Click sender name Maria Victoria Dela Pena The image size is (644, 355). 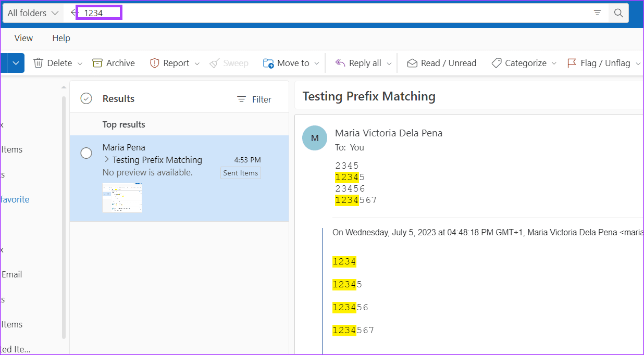[389, 133]
